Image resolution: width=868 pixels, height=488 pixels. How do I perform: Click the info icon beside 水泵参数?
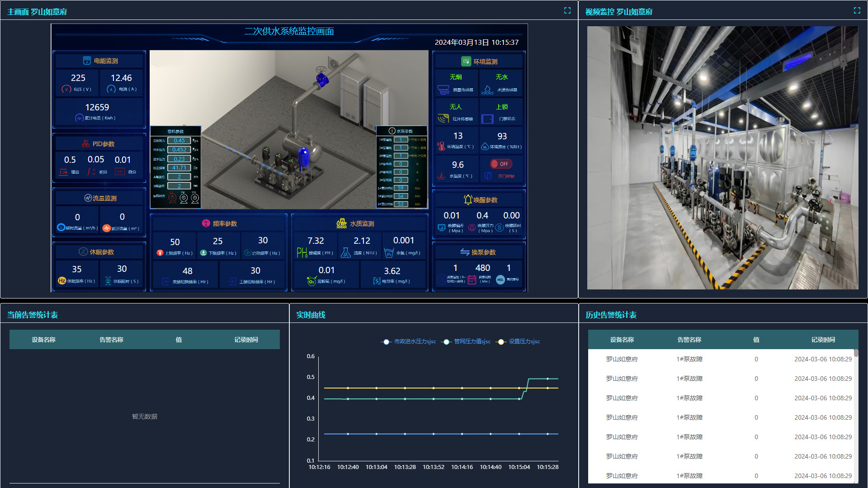click(x=392, y=131)
